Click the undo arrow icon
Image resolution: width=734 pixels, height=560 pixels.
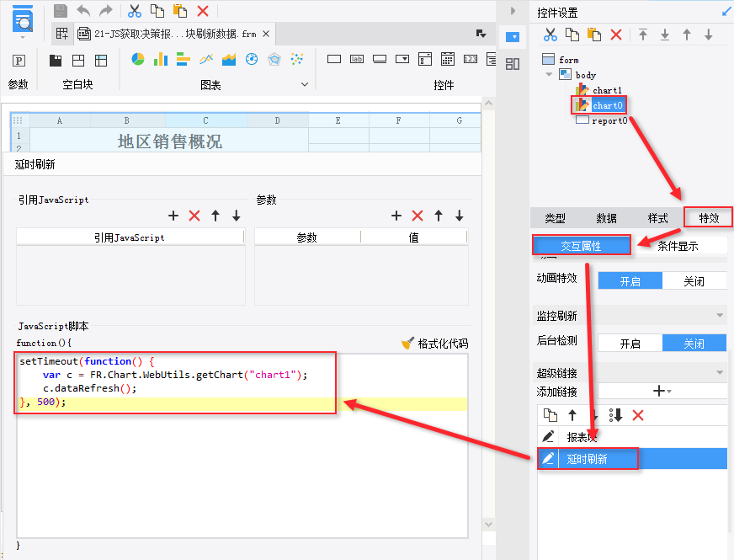[x=83, y=11]
